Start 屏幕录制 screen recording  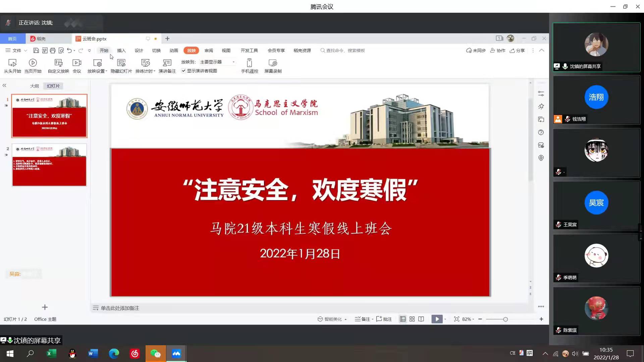(273, 63)
